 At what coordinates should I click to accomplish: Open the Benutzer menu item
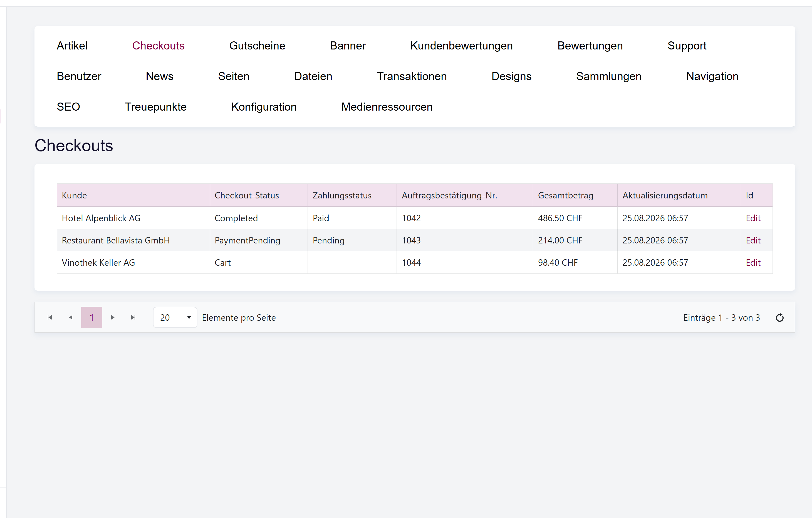click(x=79, y=76)
